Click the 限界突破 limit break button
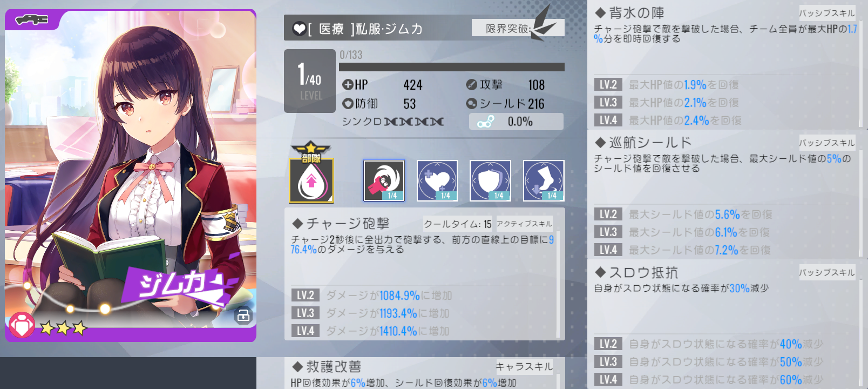The width and height of the screenshot is (868, 389). pos(518,28)
